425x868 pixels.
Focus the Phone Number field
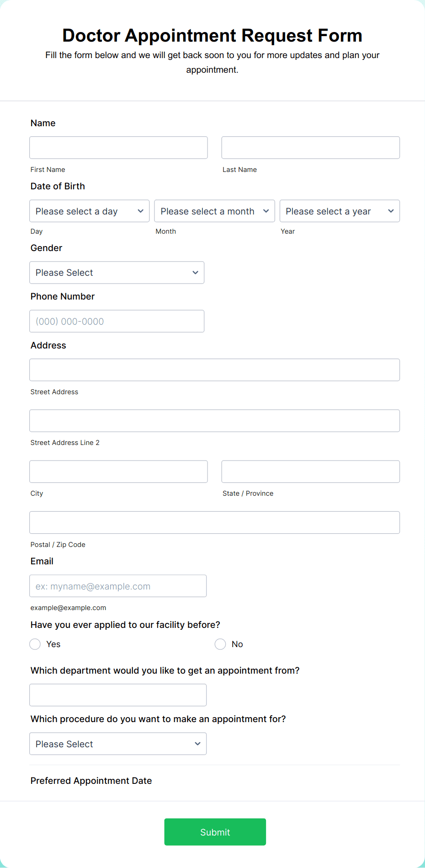click(117, 321)
